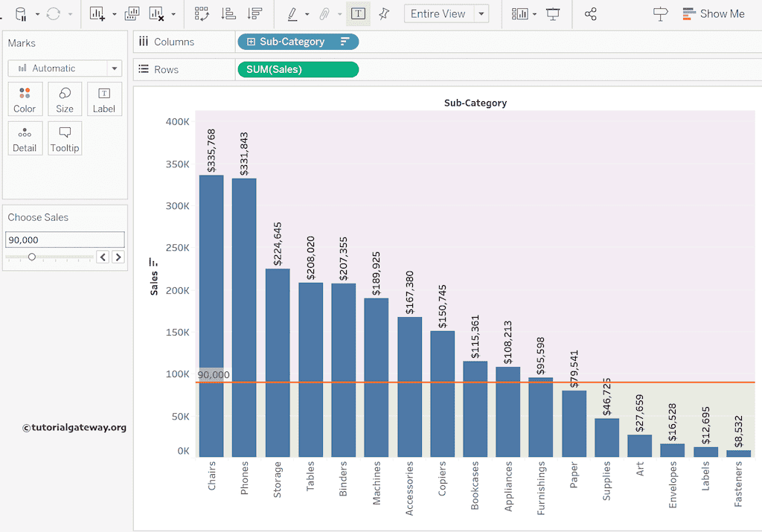Open the Automatic mark type dropdown
The image size is (762, 532).
point(115,68)
